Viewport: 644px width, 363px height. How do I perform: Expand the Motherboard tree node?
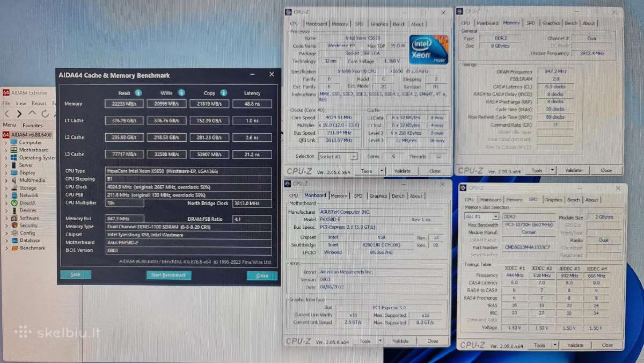(x=6, y=150)
